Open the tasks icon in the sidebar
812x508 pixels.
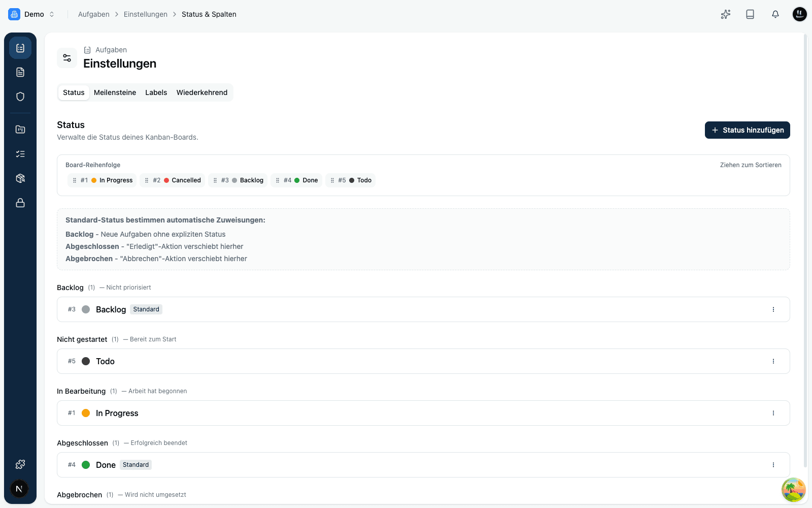pos(20,48)
